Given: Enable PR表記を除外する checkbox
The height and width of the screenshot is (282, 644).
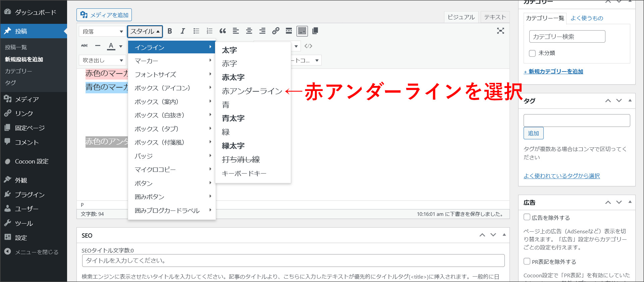Looking at the screenshot, I should point(527,261).
